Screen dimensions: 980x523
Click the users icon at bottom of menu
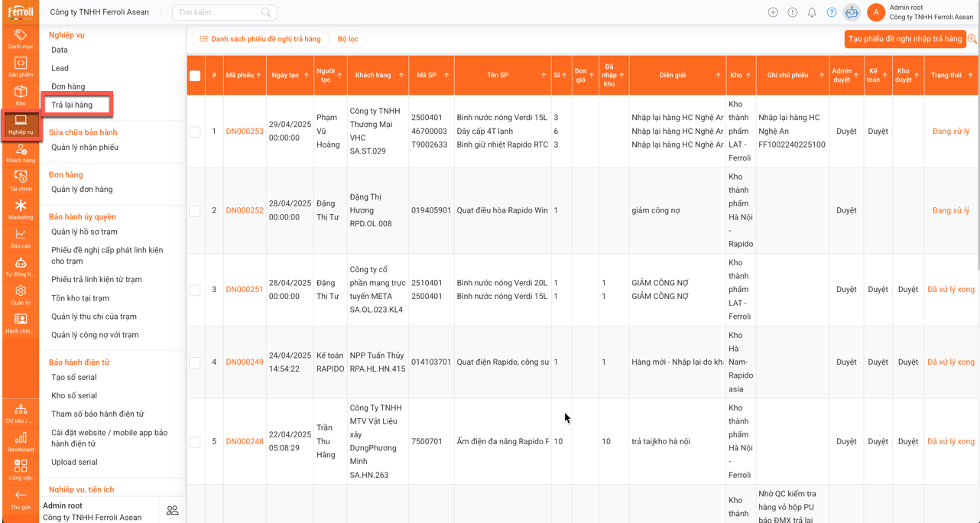(x=173, y=511)
